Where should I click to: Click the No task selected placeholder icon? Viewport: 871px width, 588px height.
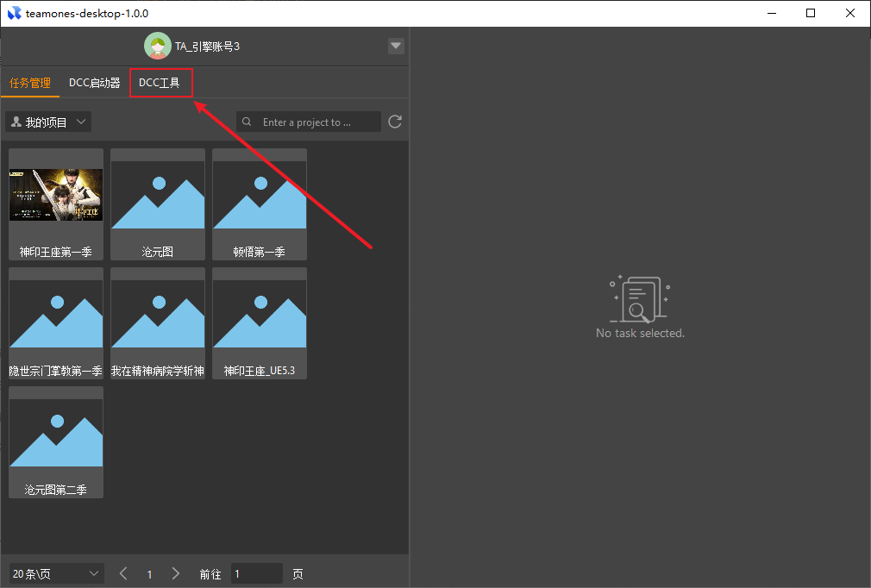pos(640,298)
